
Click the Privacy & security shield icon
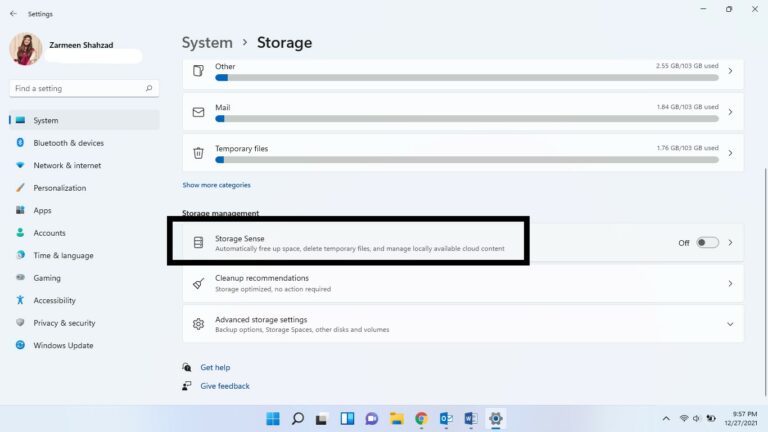[20, 322]
